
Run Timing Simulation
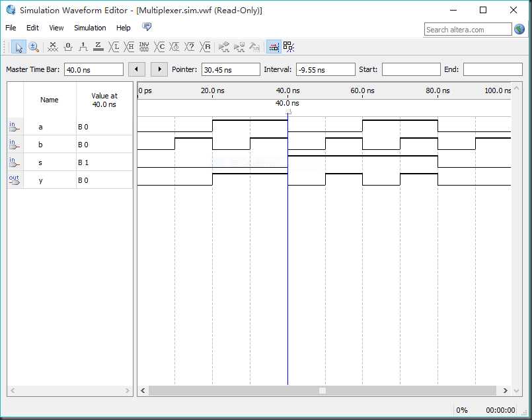[x=239, y=47]
